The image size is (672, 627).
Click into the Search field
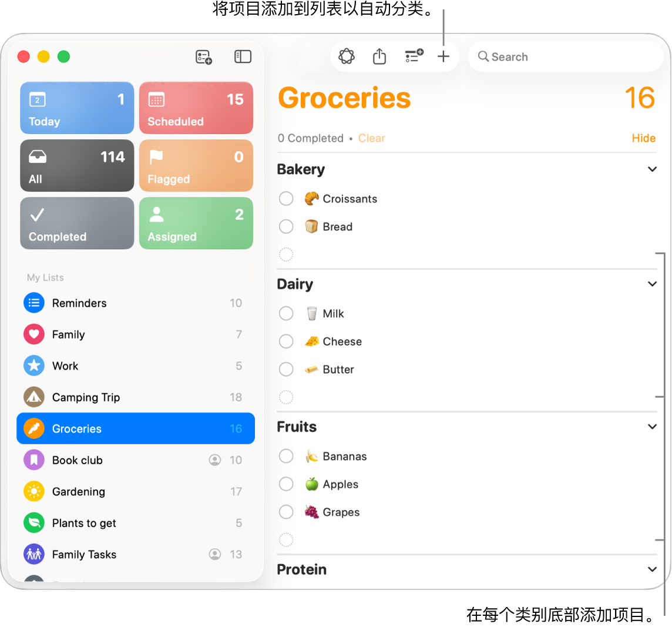click(565, 56)
